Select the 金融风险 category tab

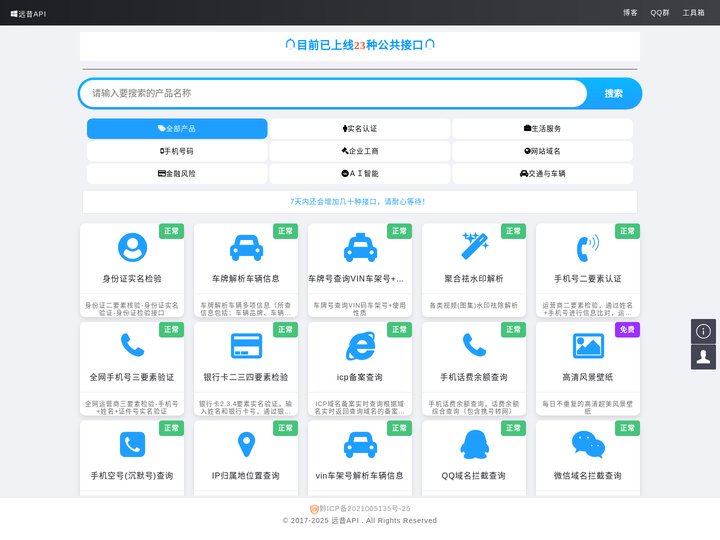[177, 174]
